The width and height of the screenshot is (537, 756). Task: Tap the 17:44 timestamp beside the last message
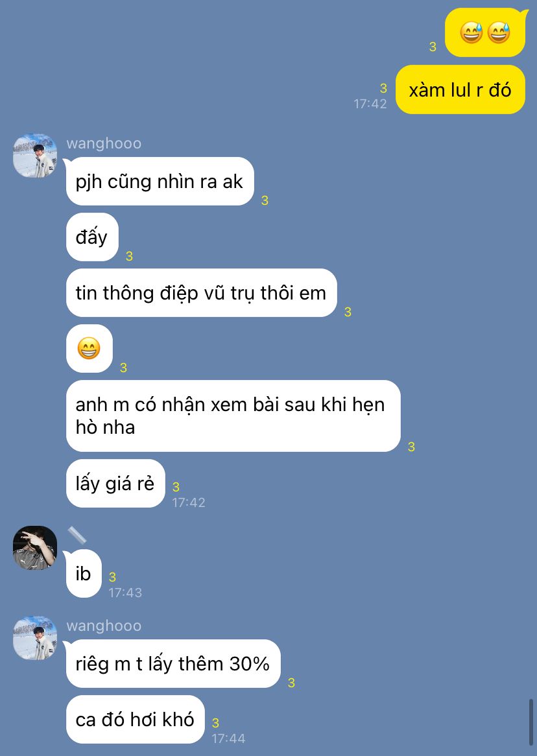click(x=228, y=738)
